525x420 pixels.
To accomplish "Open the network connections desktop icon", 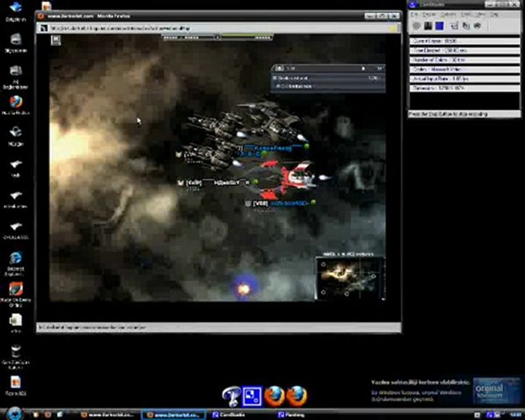I will (16, 76).
